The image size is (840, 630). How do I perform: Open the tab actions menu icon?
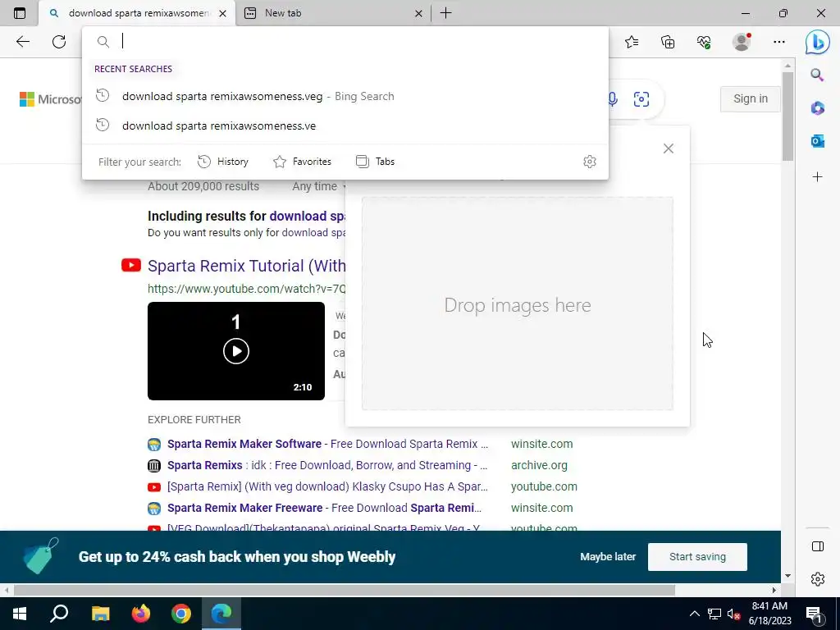(20, 13)
